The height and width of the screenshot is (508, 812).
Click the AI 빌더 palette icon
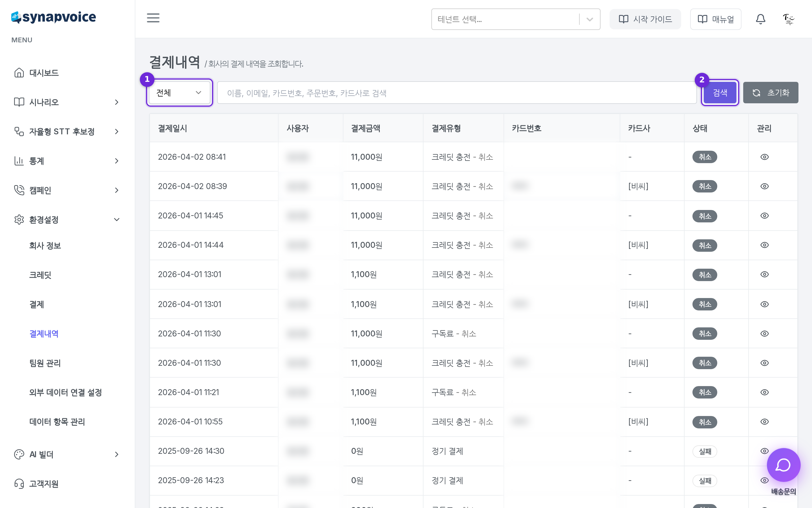19,454
